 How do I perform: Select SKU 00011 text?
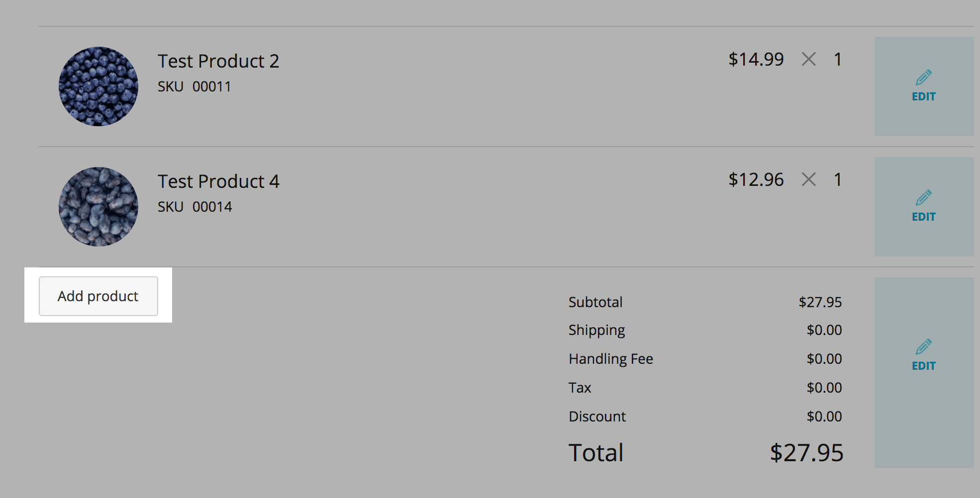[x=195, y=86]
